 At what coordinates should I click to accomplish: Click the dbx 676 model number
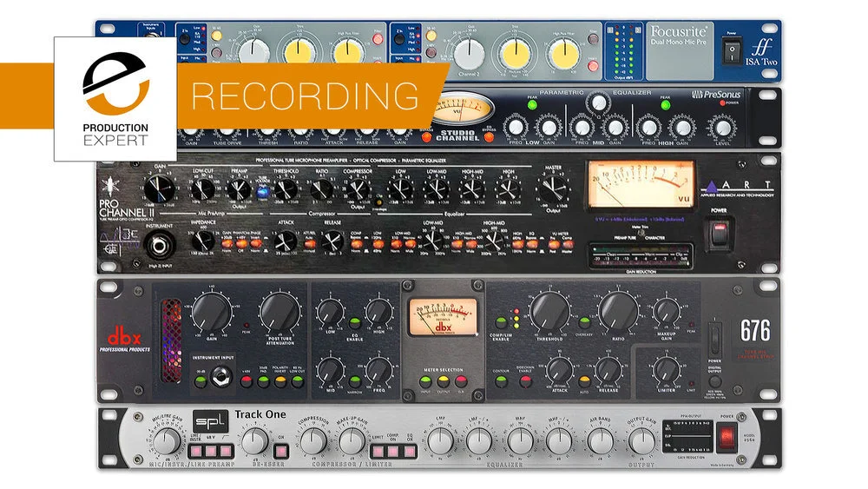(755, 331)
